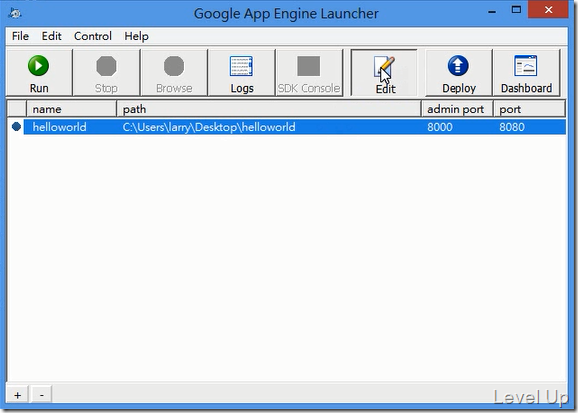Open the Help menu

point(136,36)
